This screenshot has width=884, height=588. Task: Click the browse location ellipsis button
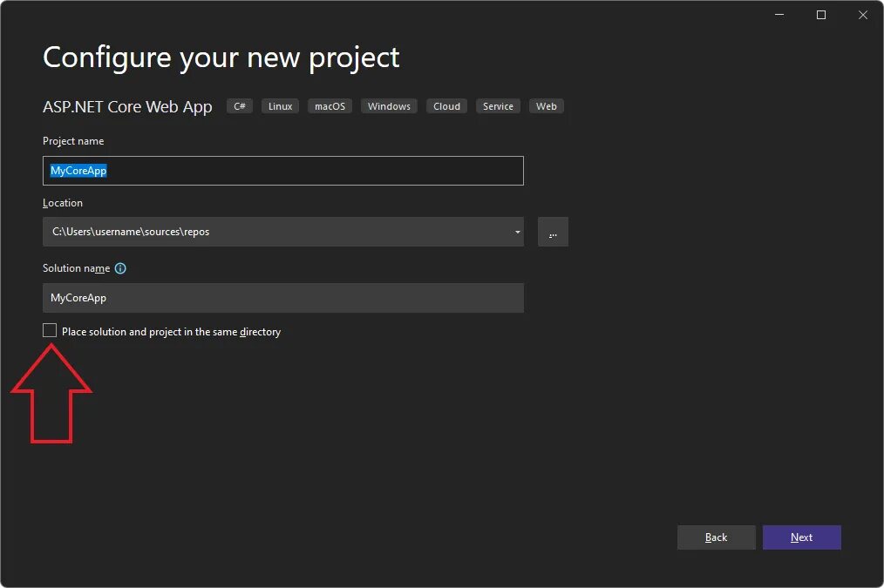pos(553,232)
